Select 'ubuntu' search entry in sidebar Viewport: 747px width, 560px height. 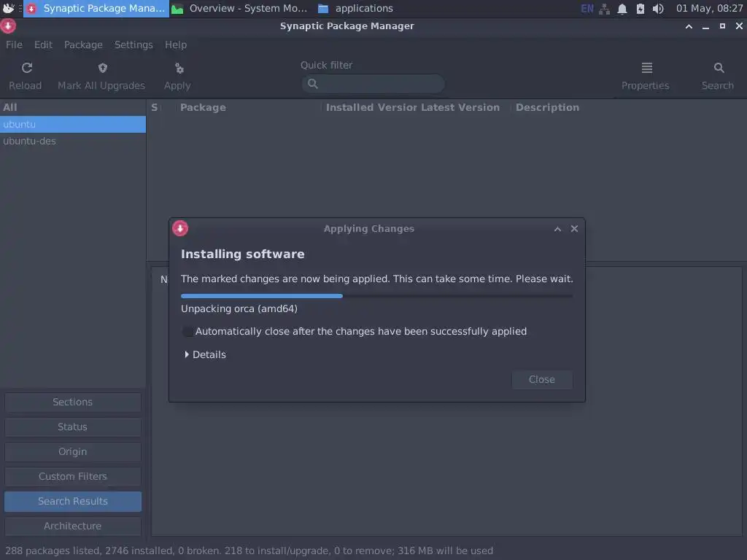pos(73,124)
